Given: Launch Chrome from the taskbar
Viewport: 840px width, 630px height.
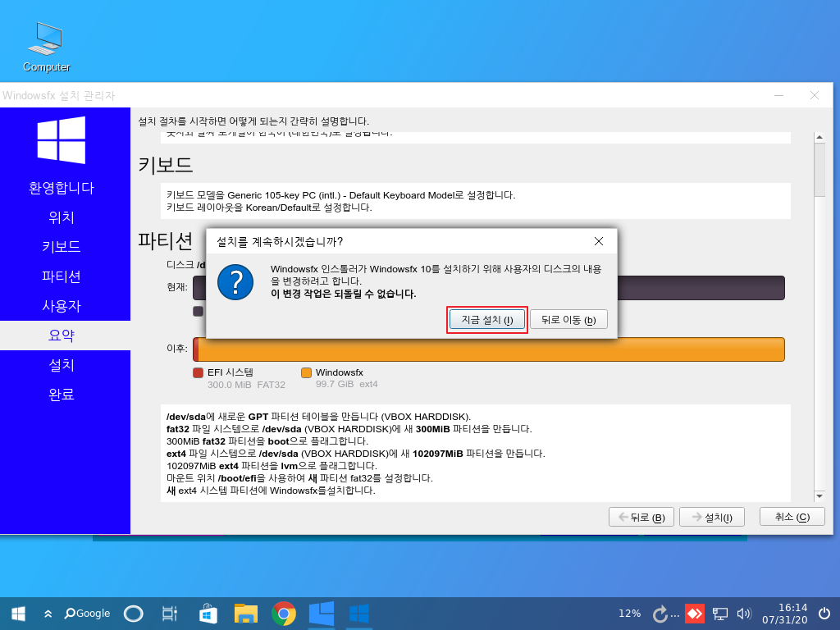Looking at the screenshot, I should pyautogui.click(x=284, y=614).
